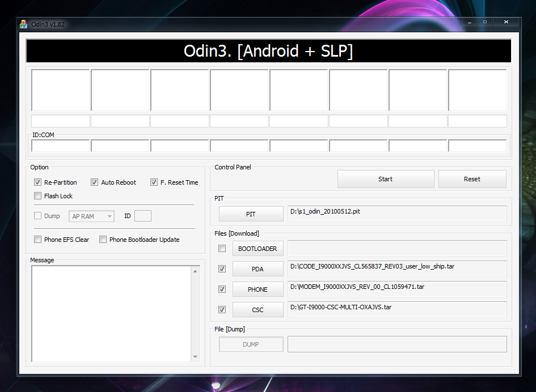Click the PIT file path field
The image size is (536, 392).
(x=397, y=214)
